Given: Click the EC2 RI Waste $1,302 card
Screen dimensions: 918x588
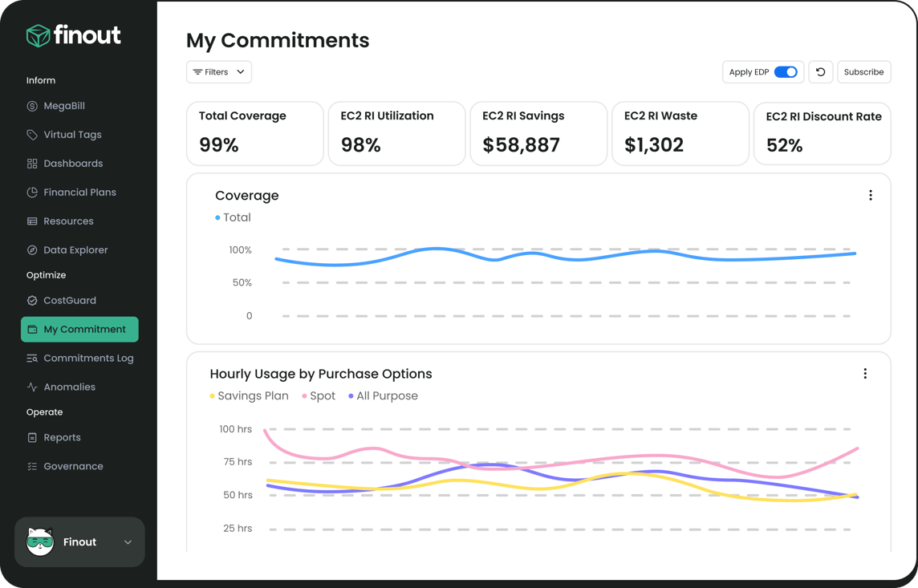Looking at the screenshot, I should (x=680, y=133).
